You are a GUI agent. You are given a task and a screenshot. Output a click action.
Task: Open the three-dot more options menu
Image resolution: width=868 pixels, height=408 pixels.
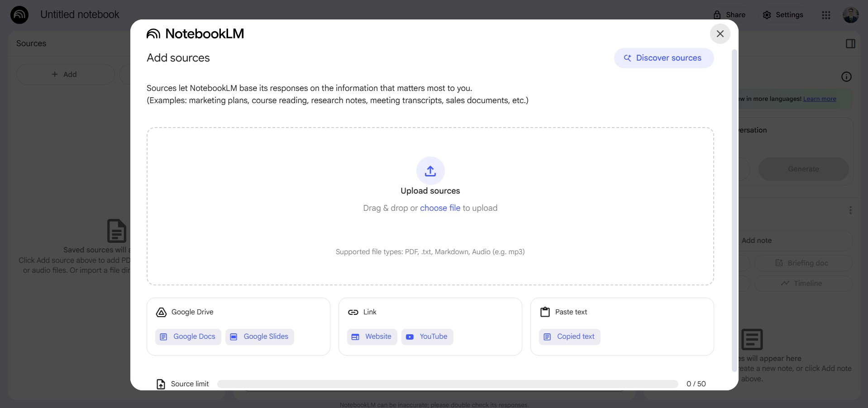850,210
